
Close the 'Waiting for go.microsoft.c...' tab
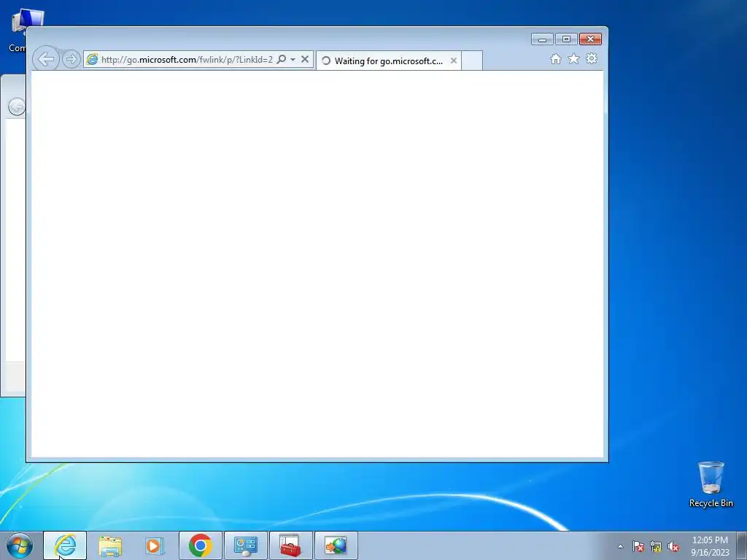(454, 61)
